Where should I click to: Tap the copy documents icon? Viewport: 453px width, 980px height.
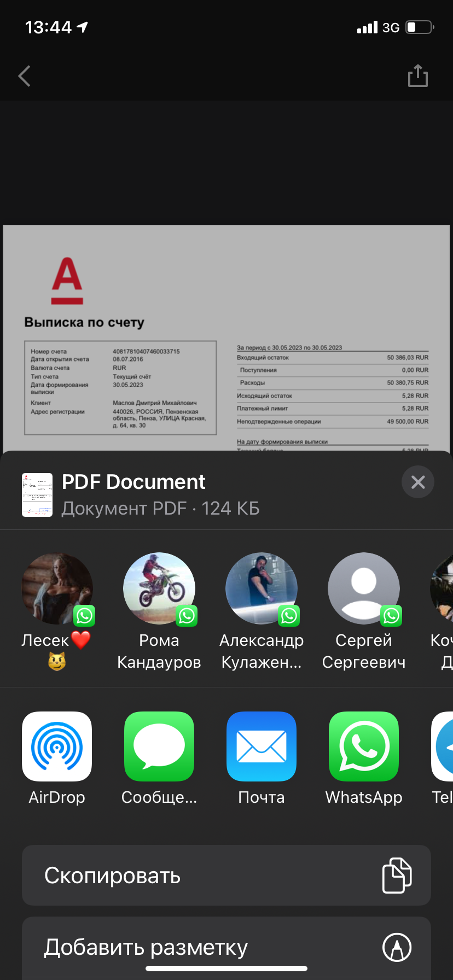(397, 876)
